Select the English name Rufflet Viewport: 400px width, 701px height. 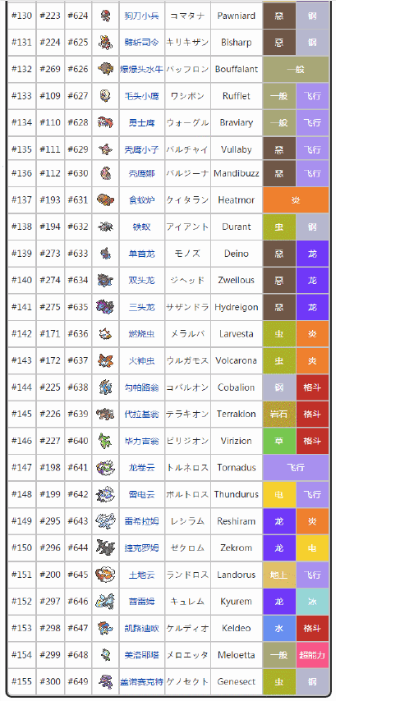click(236, 96)
